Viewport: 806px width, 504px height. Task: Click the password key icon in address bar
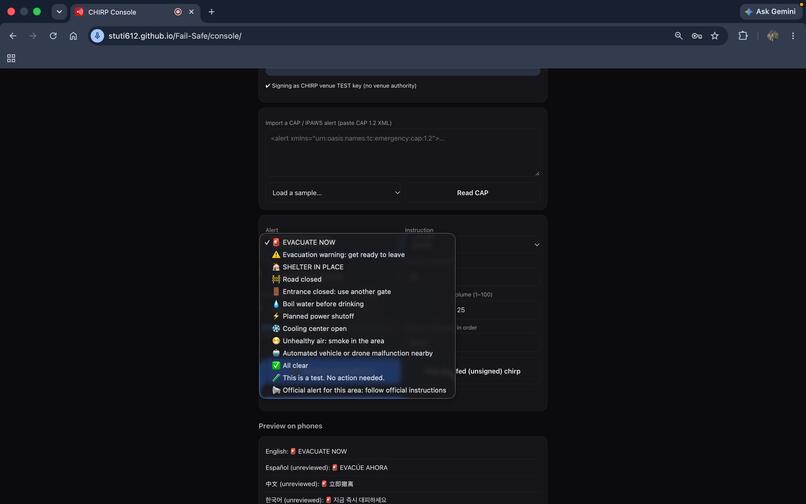coord(697,36)
